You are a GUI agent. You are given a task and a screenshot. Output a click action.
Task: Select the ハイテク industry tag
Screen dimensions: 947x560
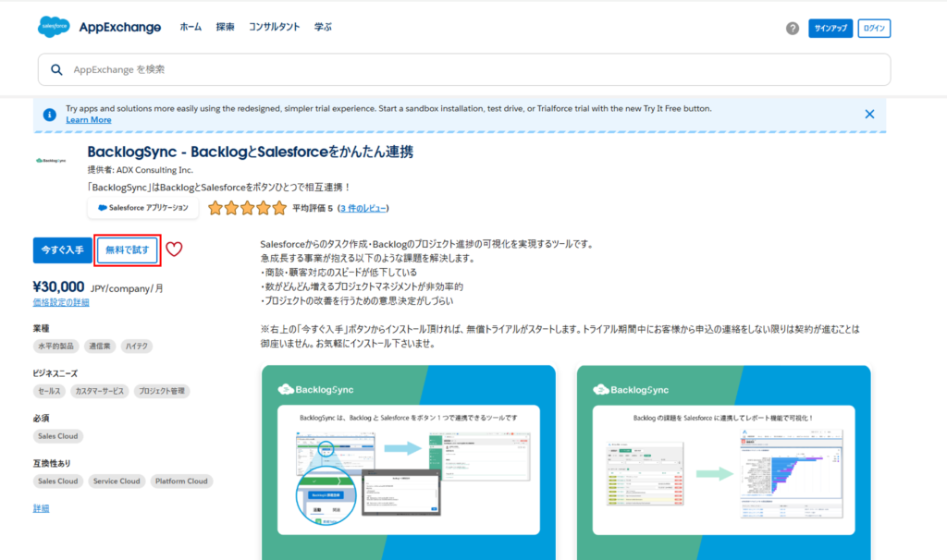point(137,347)
